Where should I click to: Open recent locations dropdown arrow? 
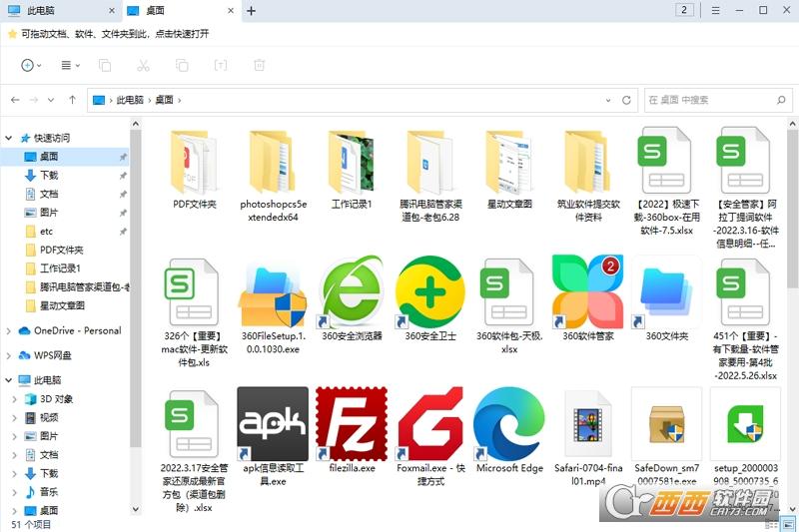coord(51,100)
